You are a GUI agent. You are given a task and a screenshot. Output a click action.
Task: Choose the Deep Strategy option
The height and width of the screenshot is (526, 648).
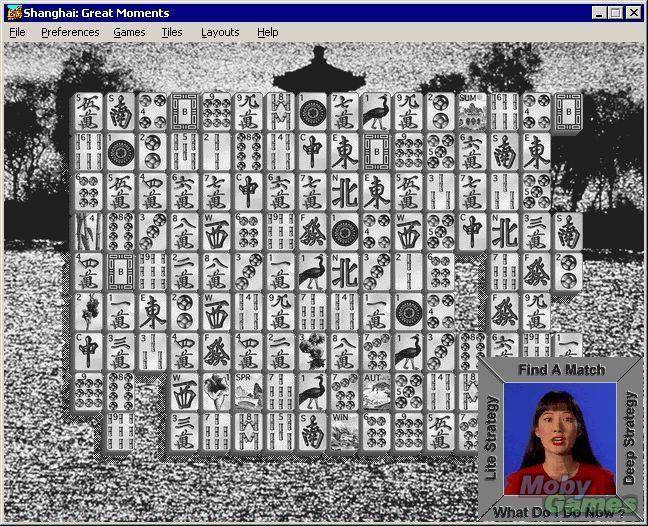(629, 438)
